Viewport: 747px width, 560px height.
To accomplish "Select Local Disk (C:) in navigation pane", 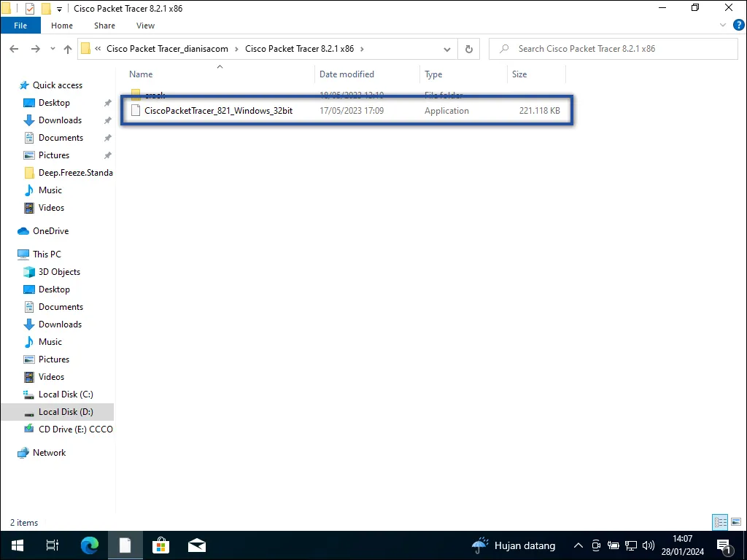I will (x=66, y=394).
